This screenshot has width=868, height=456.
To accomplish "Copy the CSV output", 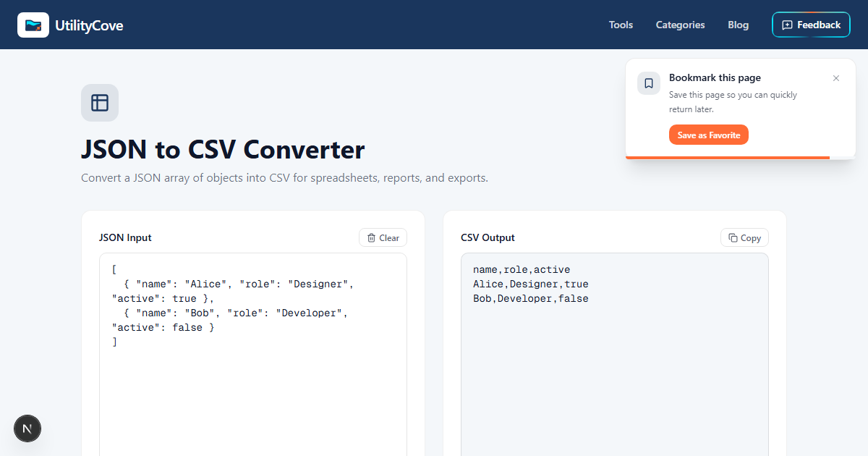I will tap(744, 237).
